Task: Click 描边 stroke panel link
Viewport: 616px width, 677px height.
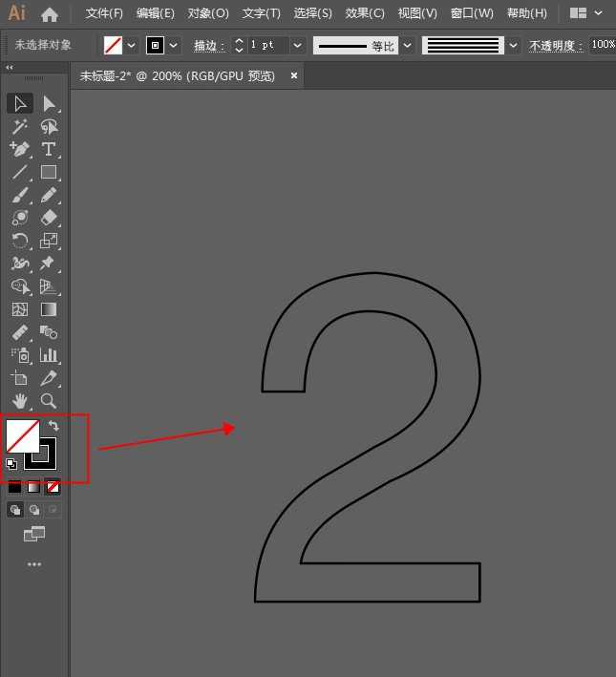Action: coord(209,45)
